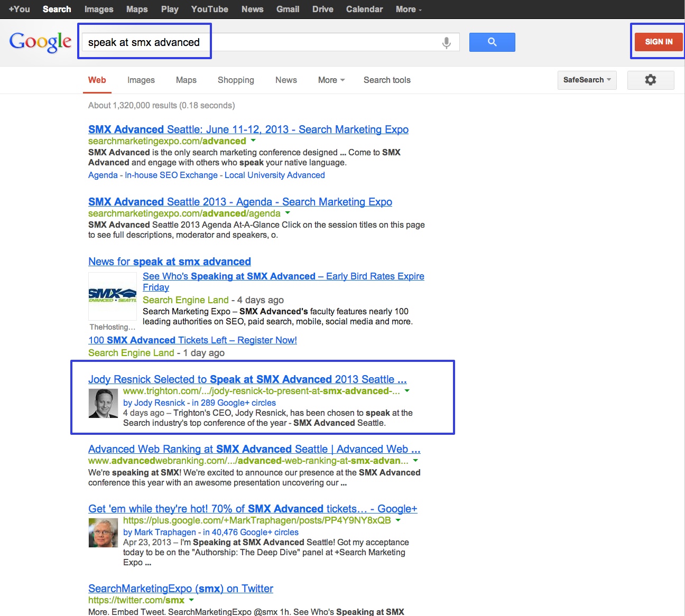The height and width of the screenshot is (616, 685).
Task: Expand arrow next to twitter.com/smx URL
Action: click(191, 600)
